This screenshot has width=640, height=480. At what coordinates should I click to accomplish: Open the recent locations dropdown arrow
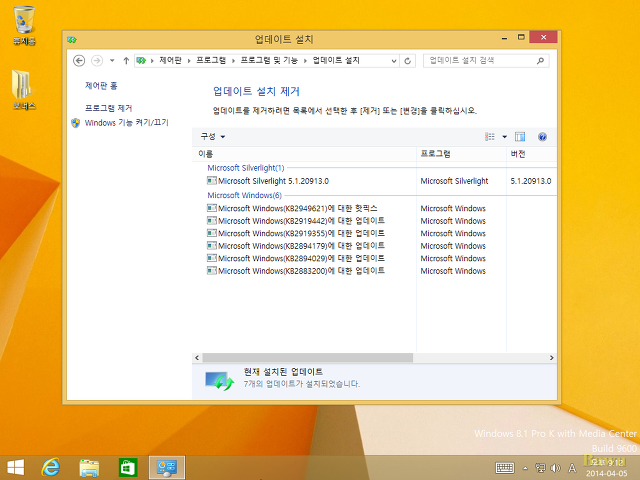point(112,61)
